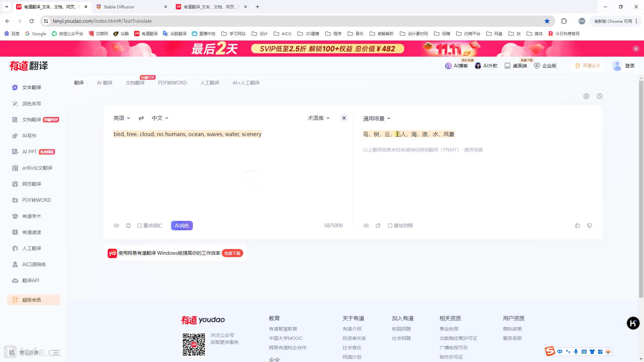Select the 翻译 tab
Screen dimensions: 644x362
pyautogui.click(x=79, y=83)
